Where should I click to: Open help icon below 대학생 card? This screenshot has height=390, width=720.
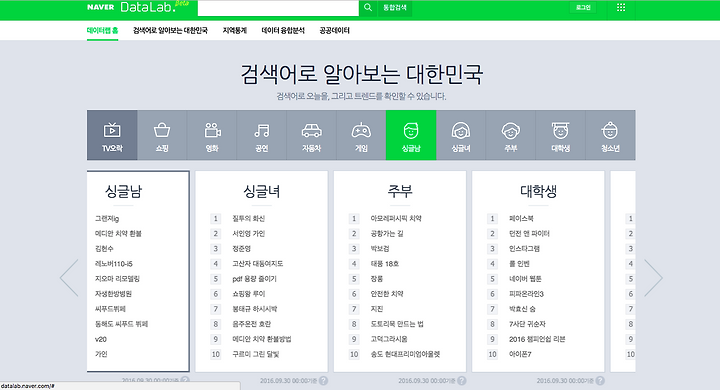coord(600,381)
